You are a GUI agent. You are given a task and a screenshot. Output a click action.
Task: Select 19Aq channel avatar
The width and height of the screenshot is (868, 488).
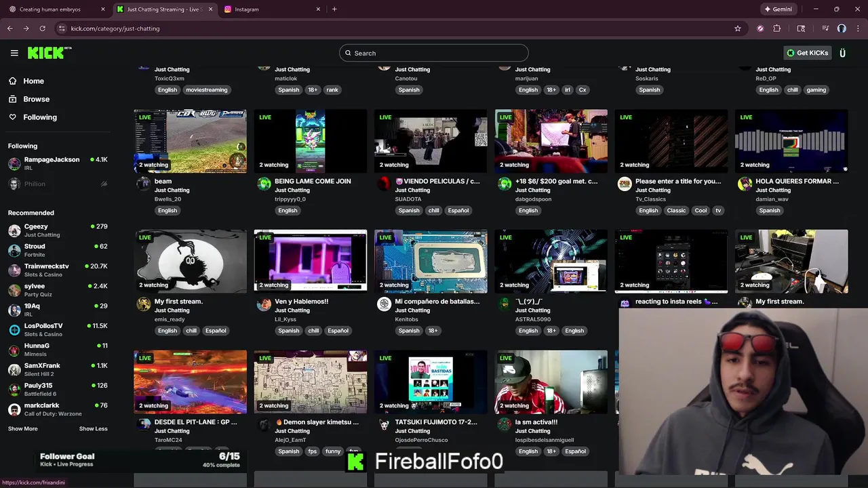click(14, 310)
